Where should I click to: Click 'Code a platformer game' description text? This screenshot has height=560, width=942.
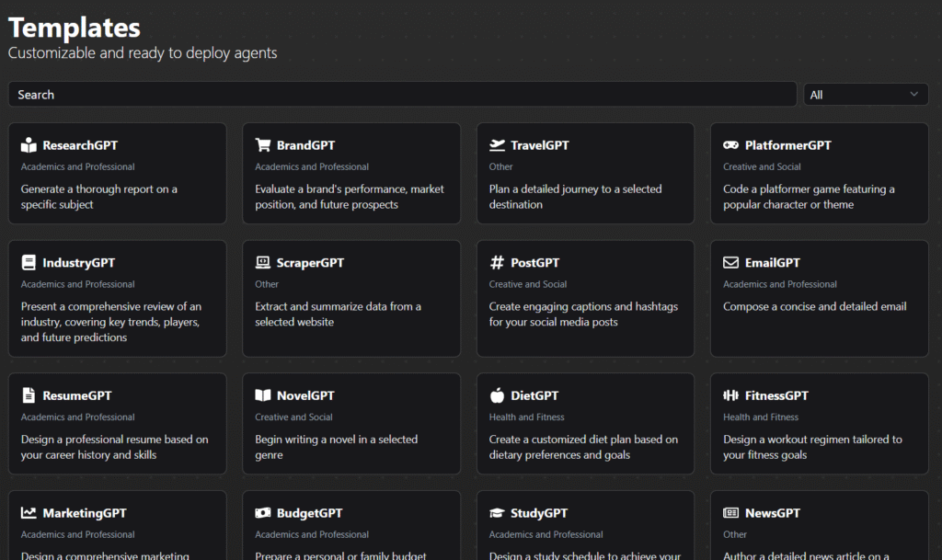tap(809, 197)
